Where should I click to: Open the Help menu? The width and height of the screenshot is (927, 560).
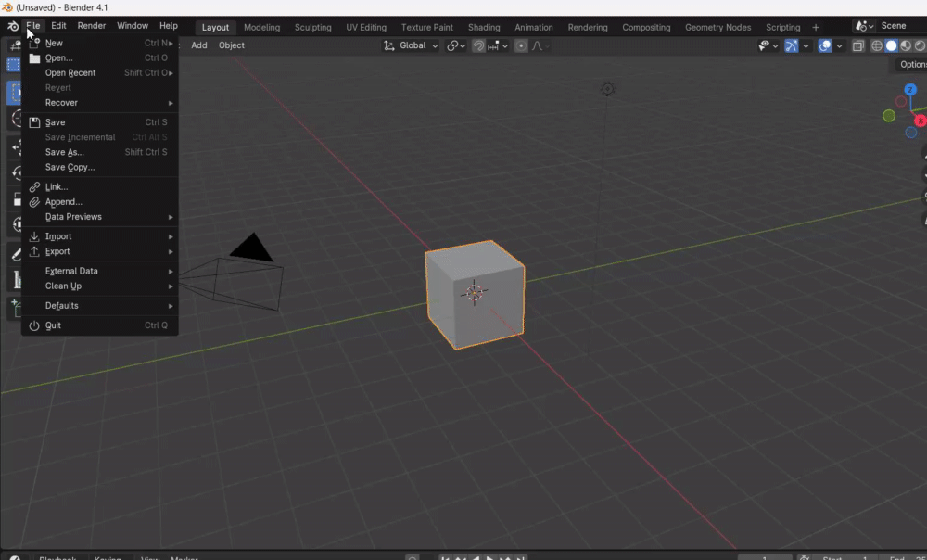pos(169,26)
